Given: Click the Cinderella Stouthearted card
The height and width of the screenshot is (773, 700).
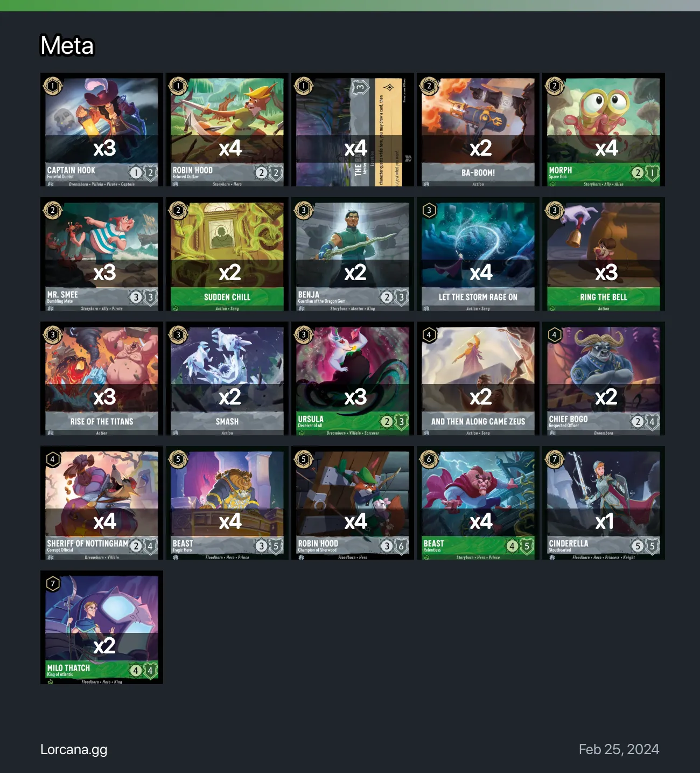Looking at the screenshot, I should pos(604,503).
